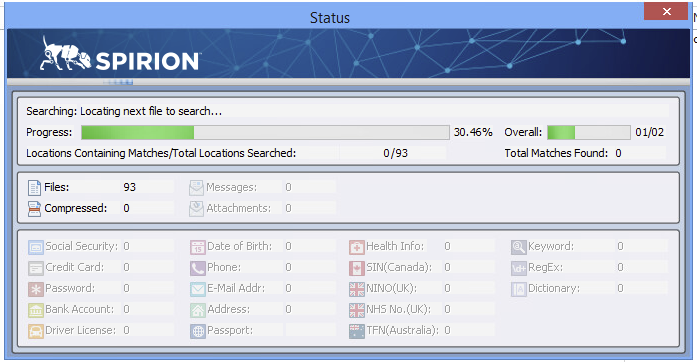Click the Overall progress bar
Viewport: 697px width, 362px height.
click(589, 133)
